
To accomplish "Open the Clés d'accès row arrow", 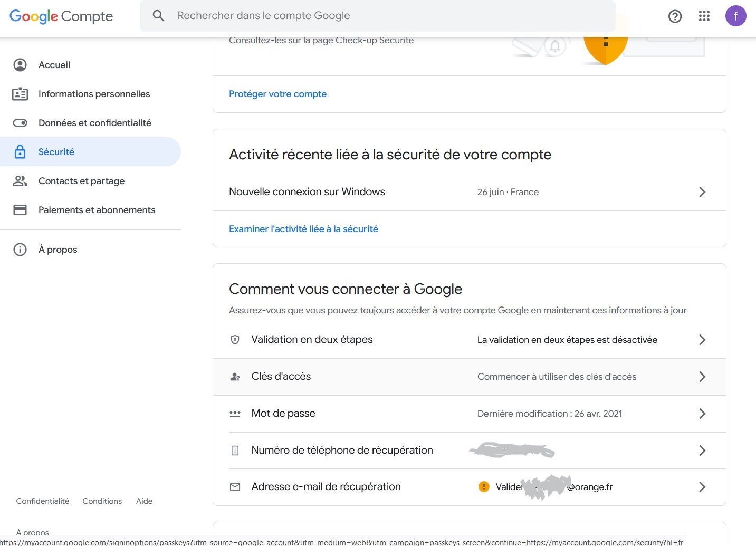I will tap(702, 377).
